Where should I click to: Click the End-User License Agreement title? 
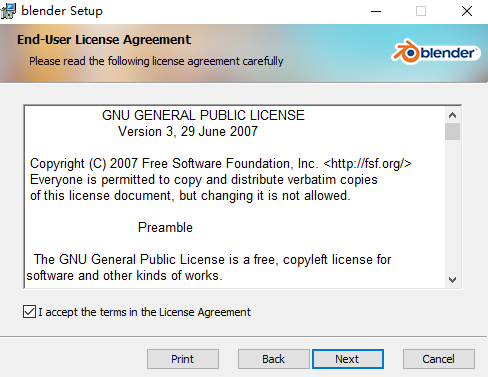click(x=104, y=40)
